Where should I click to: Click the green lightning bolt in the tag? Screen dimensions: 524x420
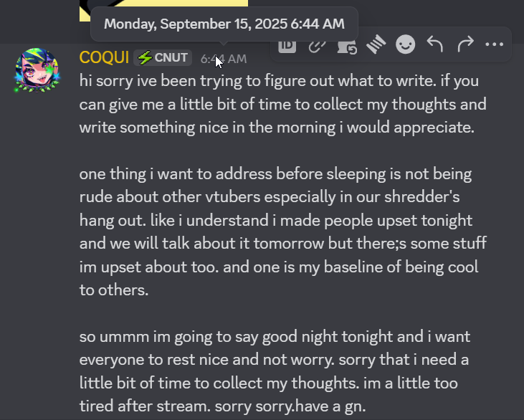[x=145, y=58]
